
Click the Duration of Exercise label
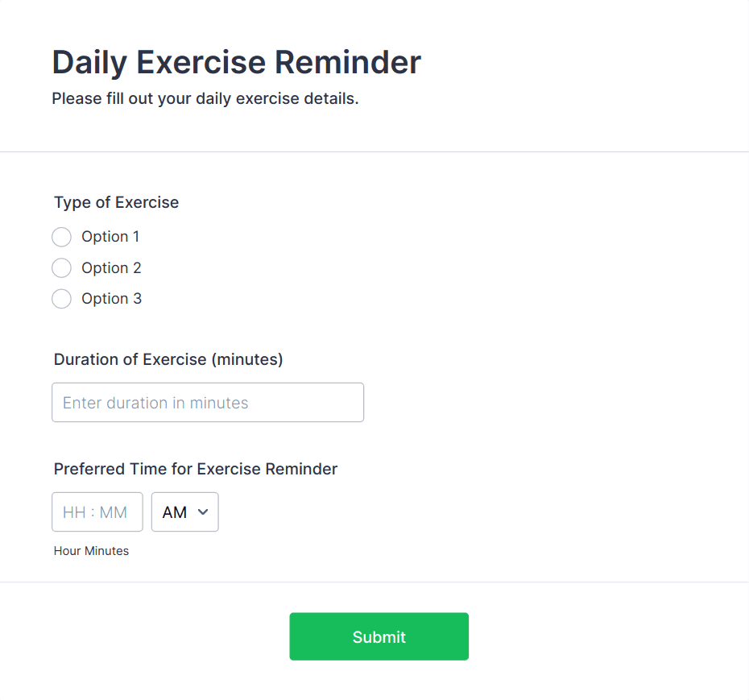(168, 359)
